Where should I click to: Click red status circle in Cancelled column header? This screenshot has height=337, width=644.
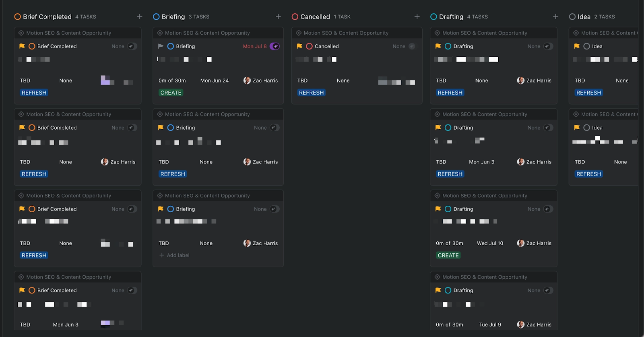pos(295,17)
